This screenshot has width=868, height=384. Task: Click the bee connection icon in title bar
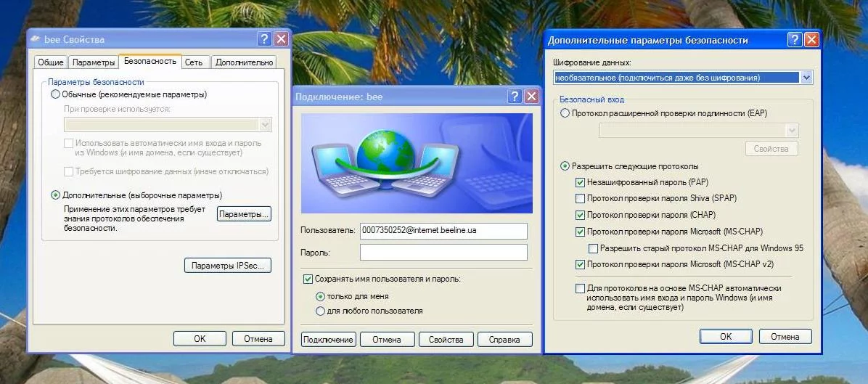pyautogui.click(x=36, y=39)
